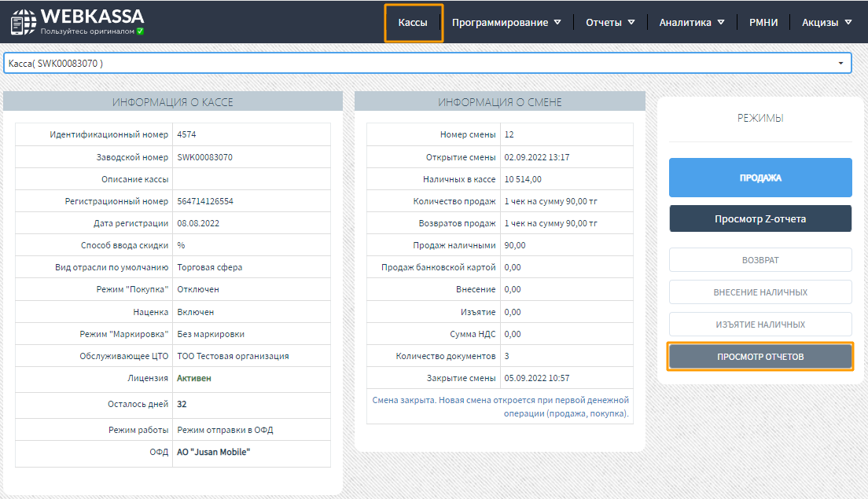Click the Включен value for Наценка
Screen dimensions: 868x499
pyautogui.click(x=196, y=312)
